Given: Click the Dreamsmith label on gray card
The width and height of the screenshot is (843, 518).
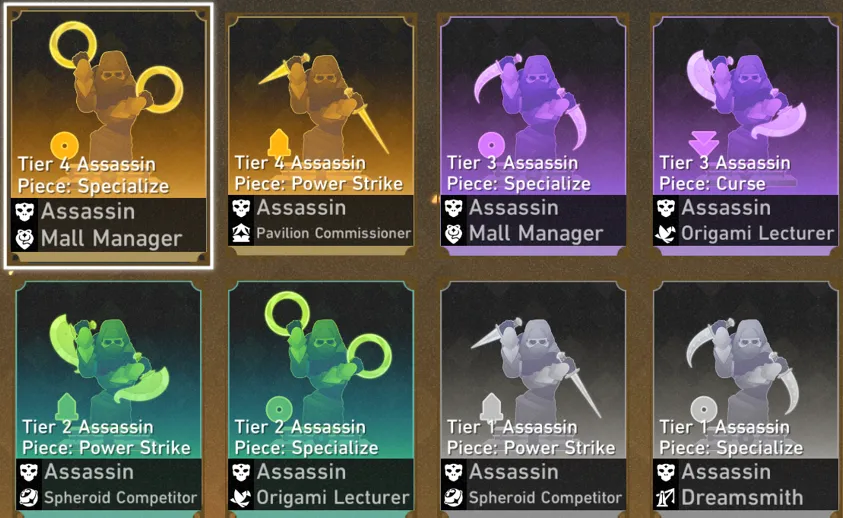Looking at the screenshot, I should pyautogui.click(x=742, y=498).
